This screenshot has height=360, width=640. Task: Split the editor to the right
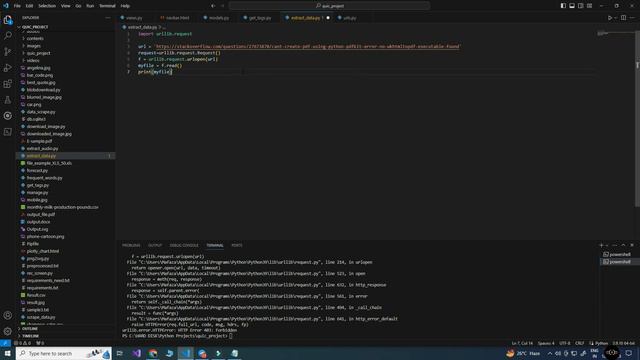pyautogui.click(x=623, y=18)
